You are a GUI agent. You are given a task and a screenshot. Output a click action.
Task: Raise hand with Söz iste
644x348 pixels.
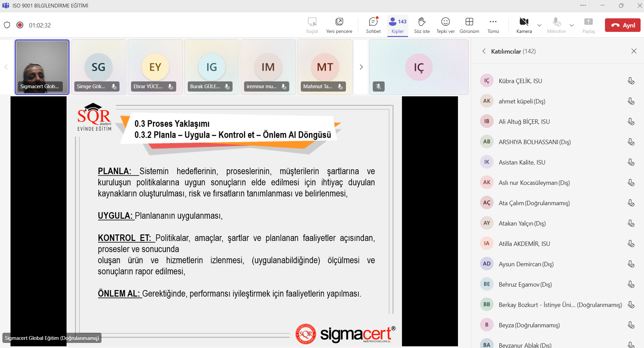[422, 25]
